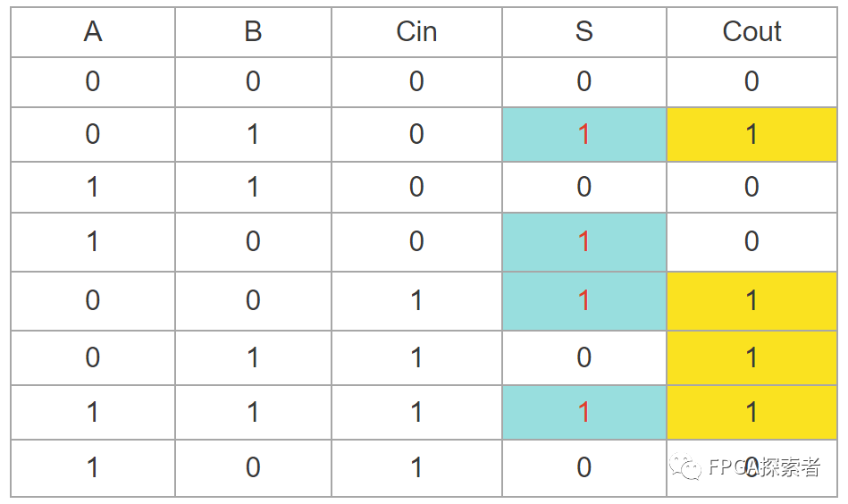
Task: Click the A cell in row A=1, B=1, Cin=0
Action: coord(93,187)
